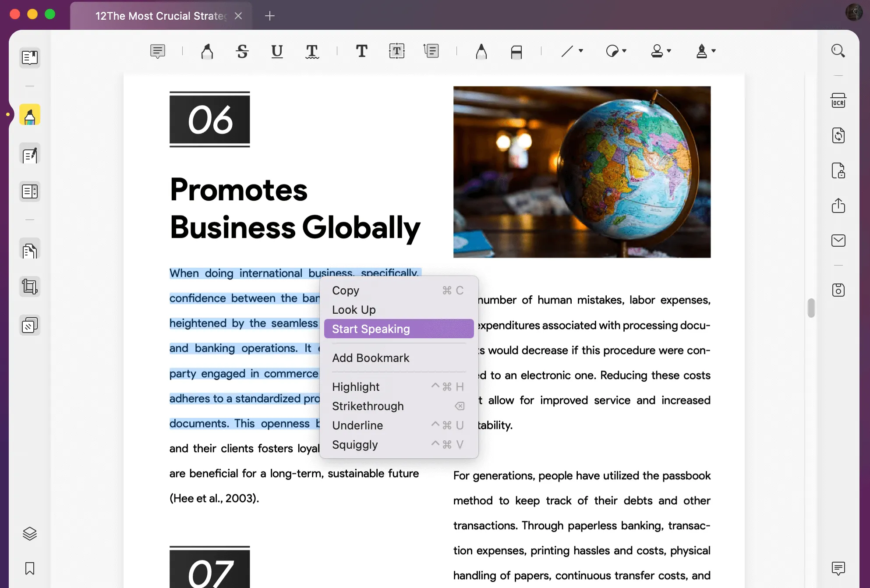Click the underline annotation tool
Viewport: 870px width, 588px height.
276,51
